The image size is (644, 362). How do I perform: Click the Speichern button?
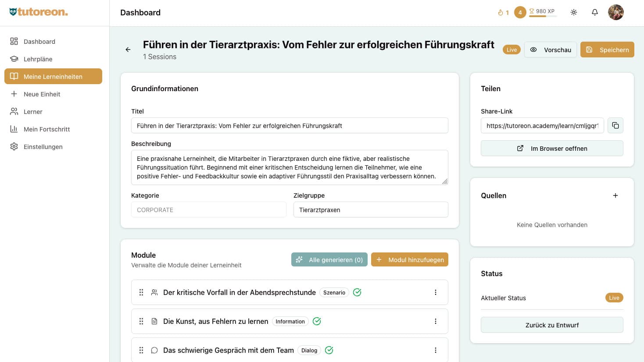pos(607,50)
